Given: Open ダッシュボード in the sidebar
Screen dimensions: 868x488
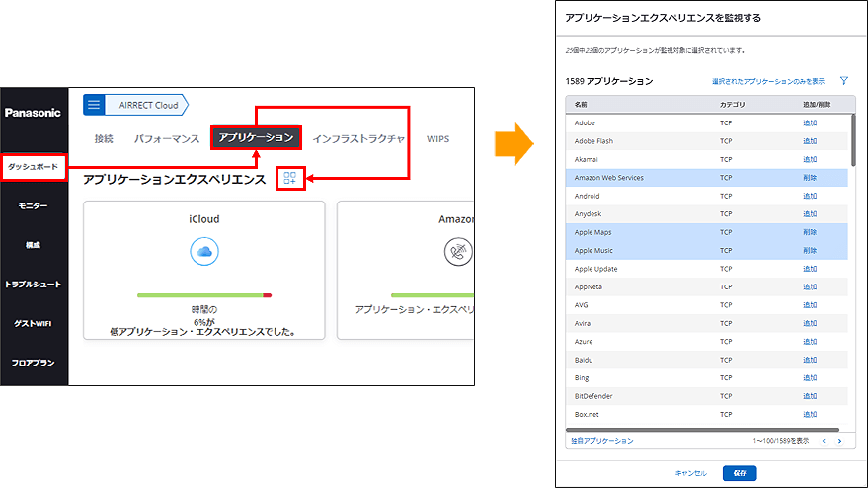Looking at the screenshot, I should click(33, 167).
